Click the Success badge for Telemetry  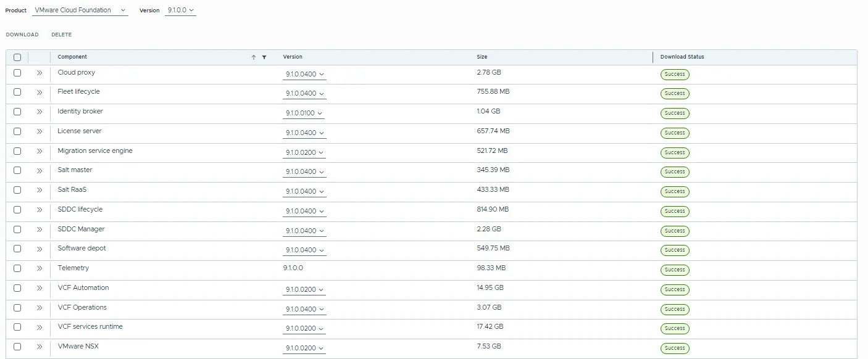tap(675, 270)
